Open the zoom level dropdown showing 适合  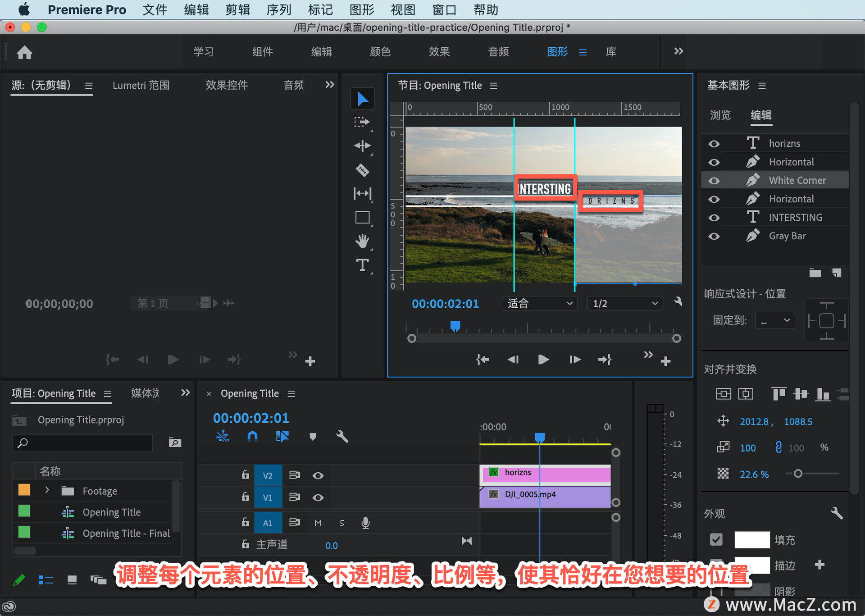coord(539,303)
